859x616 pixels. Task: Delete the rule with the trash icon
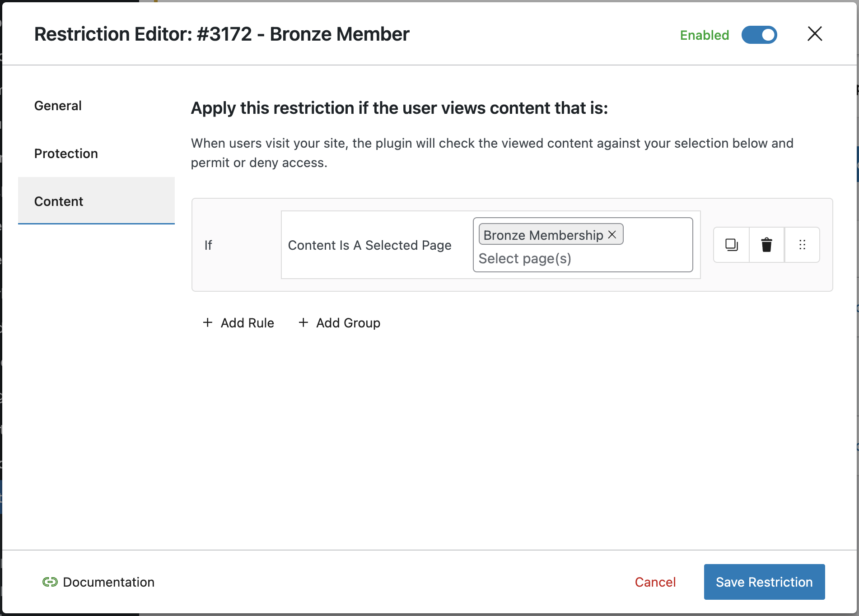click(766, 245)
